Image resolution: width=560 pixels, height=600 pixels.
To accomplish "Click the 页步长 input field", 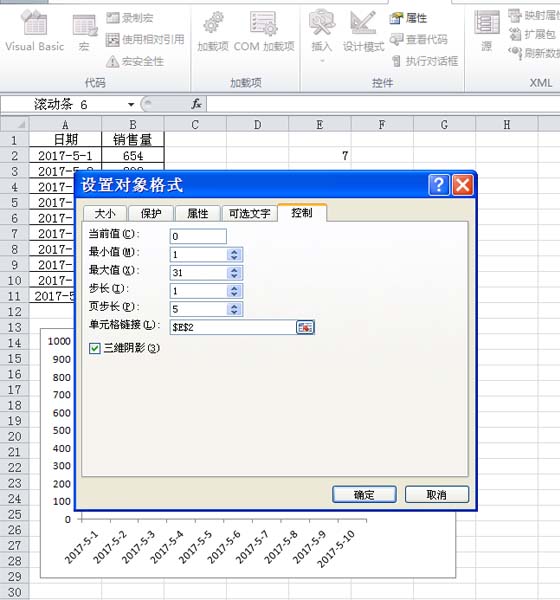I will pos(198,309).
